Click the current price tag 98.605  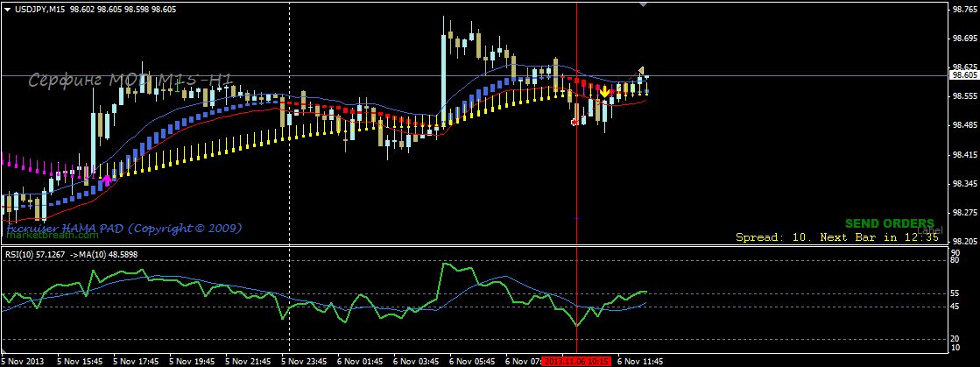[963, 75]
